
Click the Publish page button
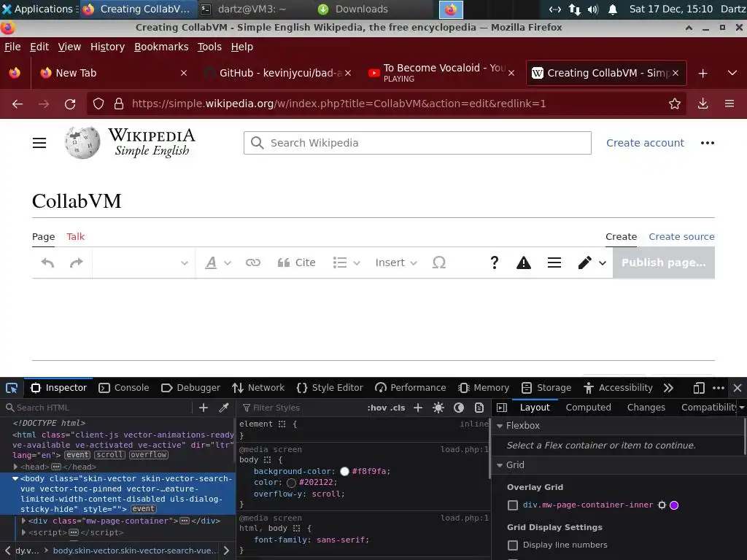[664, 262]
